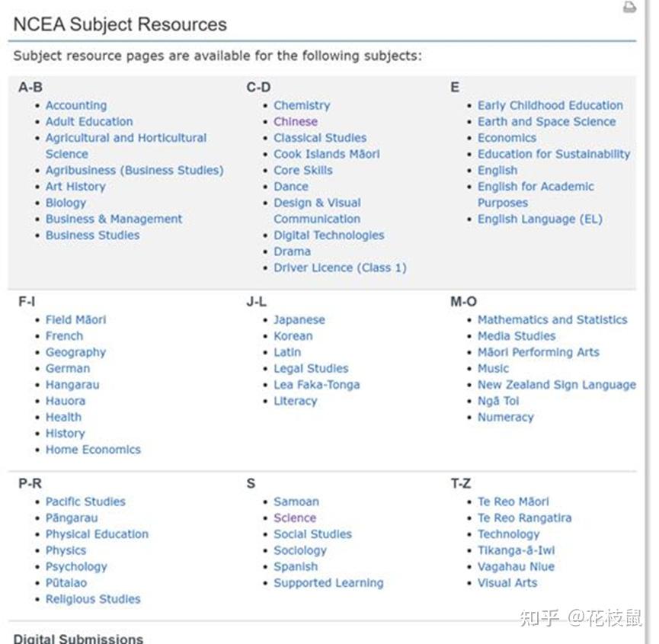Viewport: 659px width, 644px height.
Task: Open the Driver Licence (Class 1) page
Action: pos(340,268)
